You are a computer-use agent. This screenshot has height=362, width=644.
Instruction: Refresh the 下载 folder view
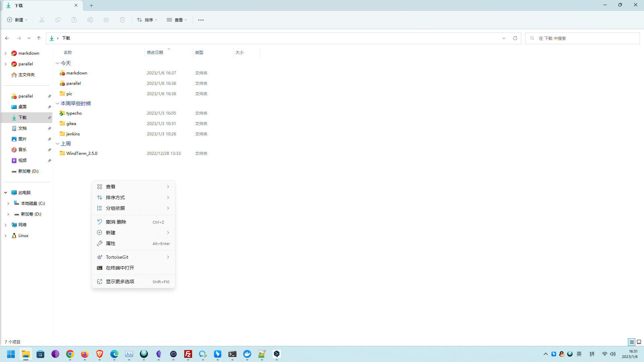point(515,38)
